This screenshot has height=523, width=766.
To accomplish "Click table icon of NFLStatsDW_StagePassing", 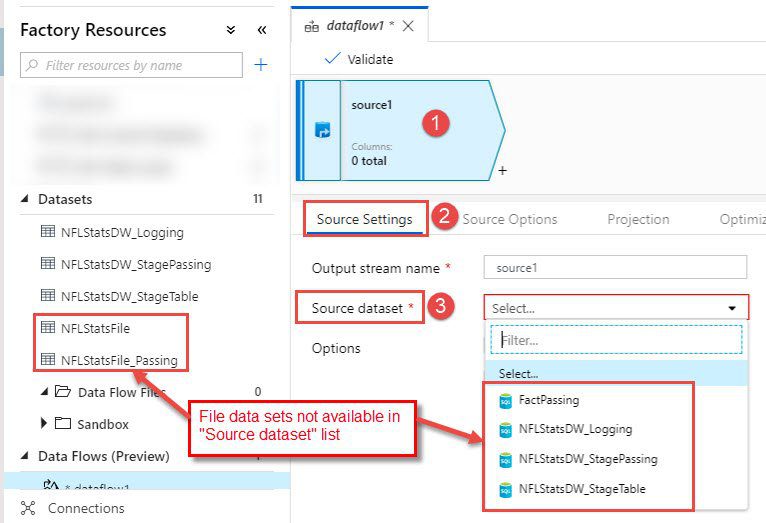I will (48, 263).
